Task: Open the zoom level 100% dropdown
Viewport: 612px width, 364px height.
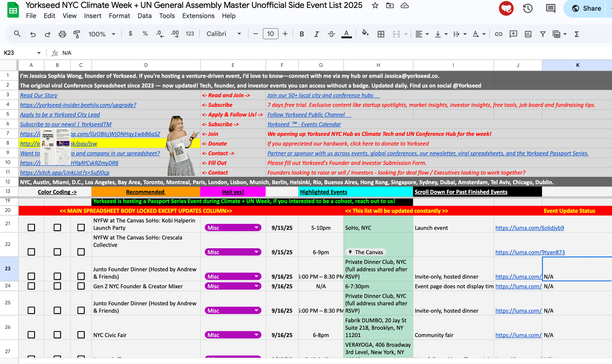Action: [102, 34]
